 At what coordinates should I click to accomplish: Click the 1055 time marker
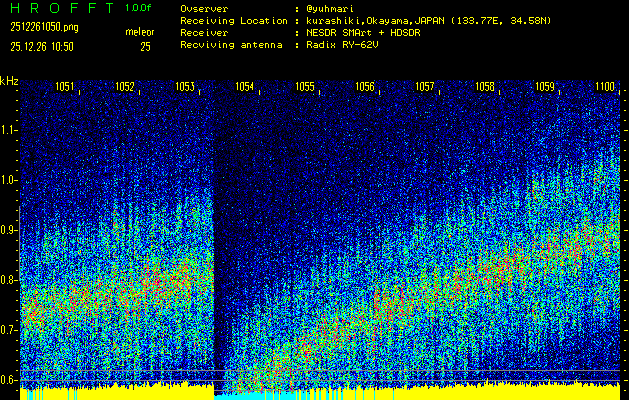click(305, 87)
